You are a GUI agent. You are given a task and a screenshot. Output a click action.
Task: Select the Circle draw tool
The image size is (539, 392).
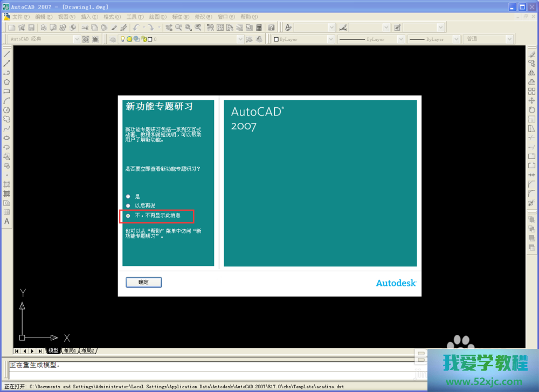pyautogui.click(x=6, y=110)
